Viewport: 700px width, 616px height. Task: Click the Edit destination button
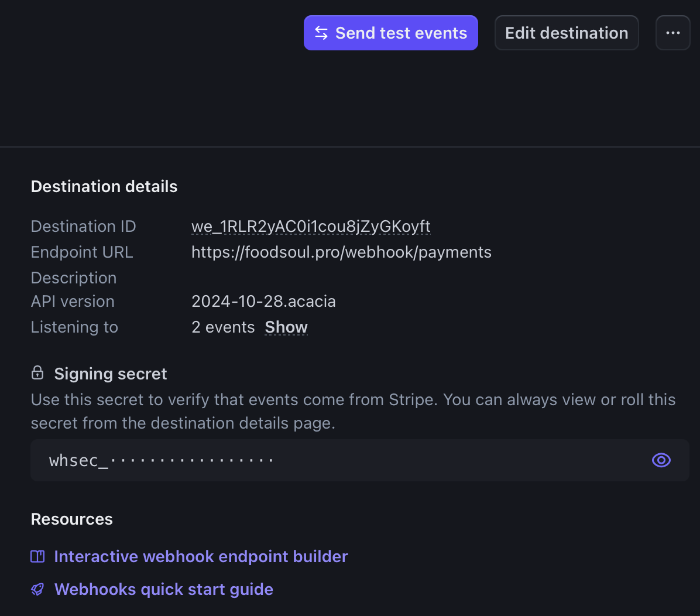coord(566,33)
